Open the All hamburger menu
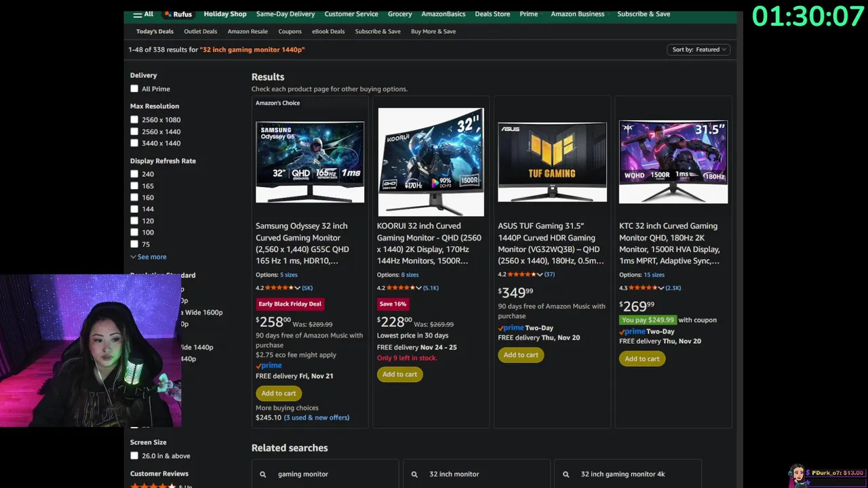868x488 pixels. point(142,14)
